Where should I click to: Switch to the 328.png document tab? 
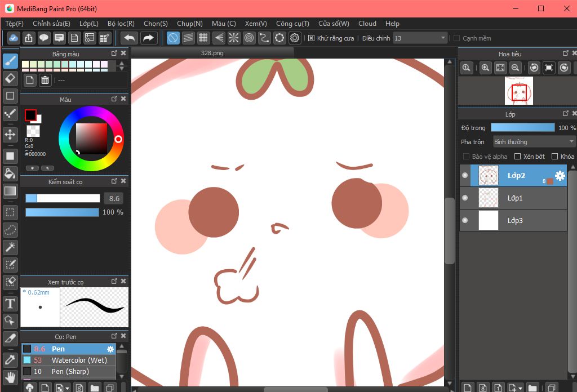pyautogui.click(x=212, y=53)
